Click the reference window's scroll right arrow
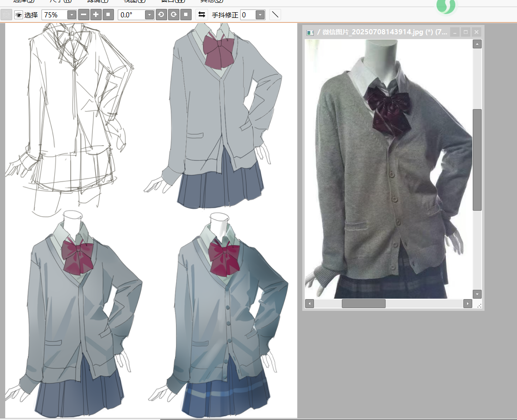The image size is (517, 420). click(468, 304)
